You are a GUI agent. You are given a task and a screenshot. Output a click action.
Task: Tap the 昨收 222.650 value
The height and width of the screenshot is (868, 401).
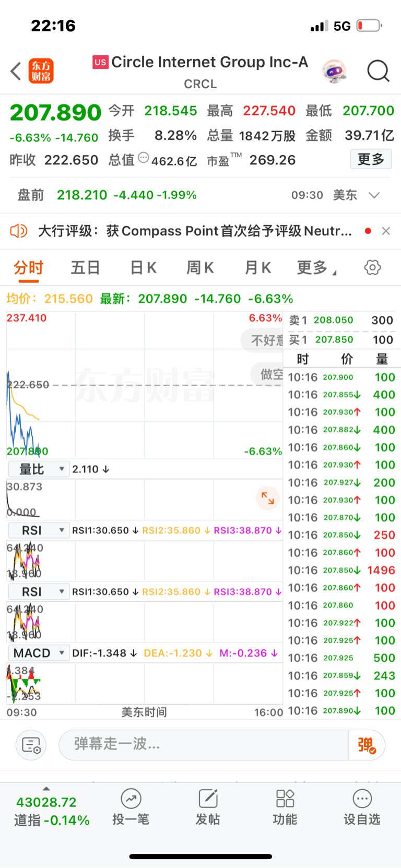coord(71,160)
